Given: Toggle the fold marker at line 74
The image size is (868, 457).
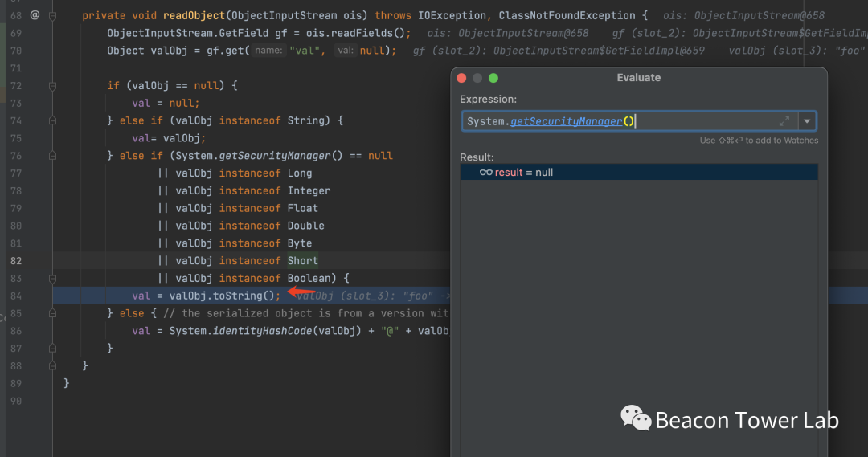Looking at the screenshot, I should 52,120.
